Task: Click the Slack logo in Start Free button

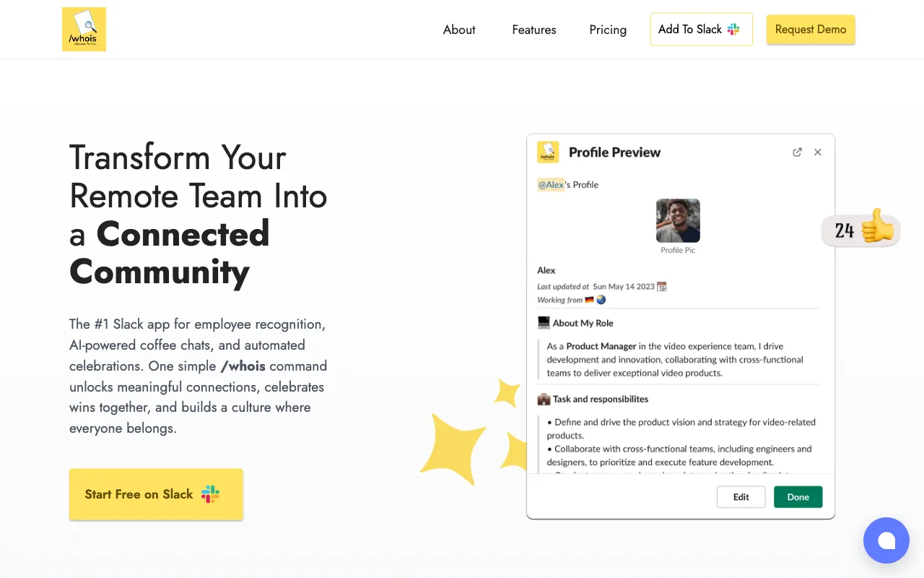Action: click(210, 494)
